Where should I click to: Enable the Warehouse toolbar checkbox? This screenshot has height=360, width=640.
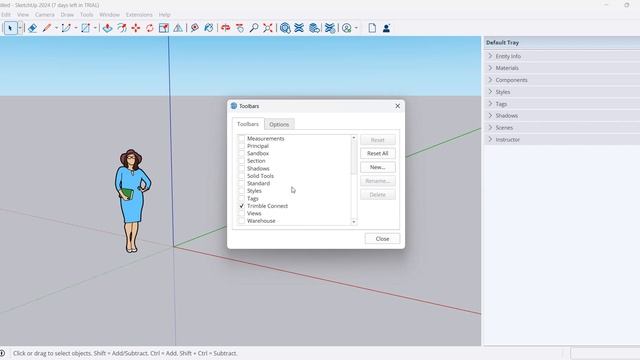(x=242, y=221)
